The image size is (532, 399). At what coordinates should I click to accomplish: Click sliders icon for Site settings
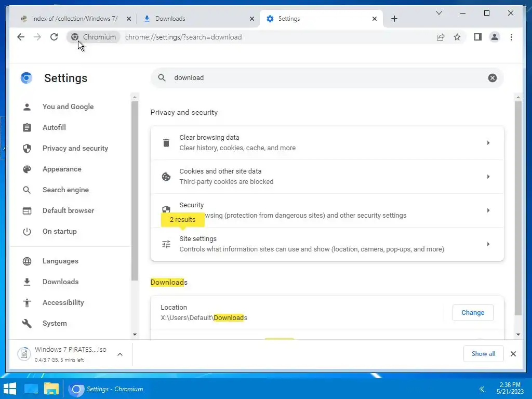point(166,244)
